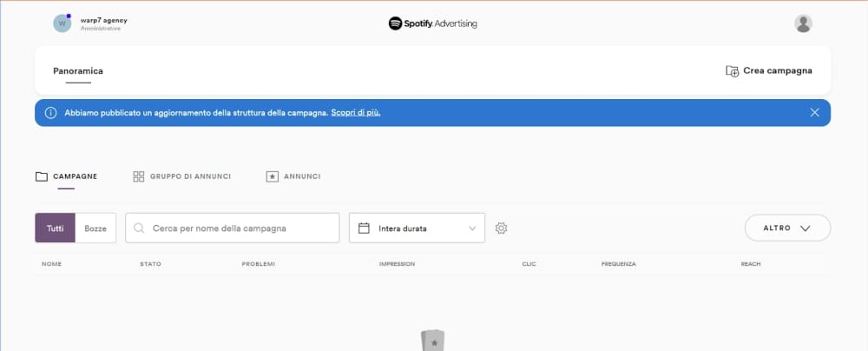Screen dimensions: 868x351
Task: Click the Crea campagna button
Action: 769,71
